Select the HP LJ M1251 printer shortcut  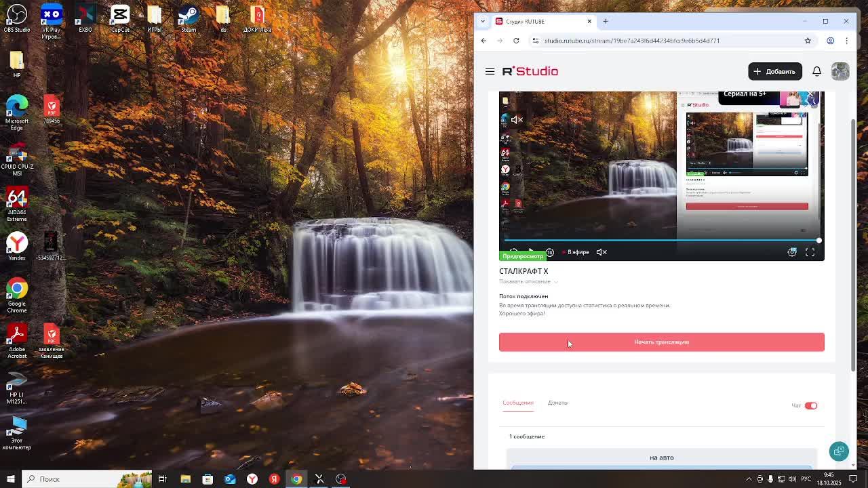coord(17,388)
